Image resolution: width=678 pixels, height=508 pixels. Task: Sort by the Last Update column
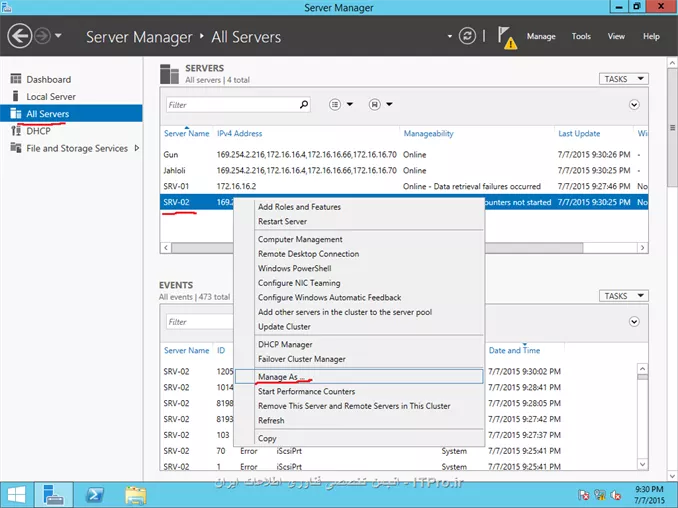579,133
